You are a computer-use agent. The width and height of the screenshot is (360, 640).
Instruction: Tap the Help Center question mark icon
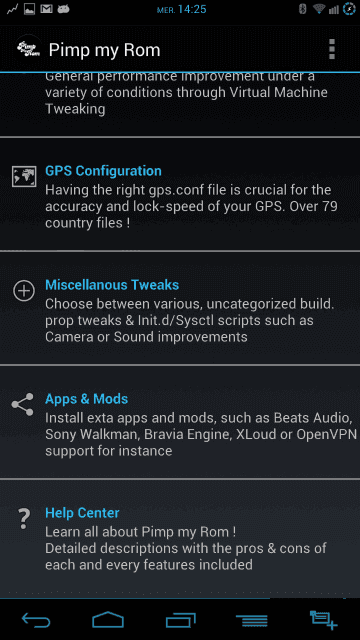click(24, 519)
